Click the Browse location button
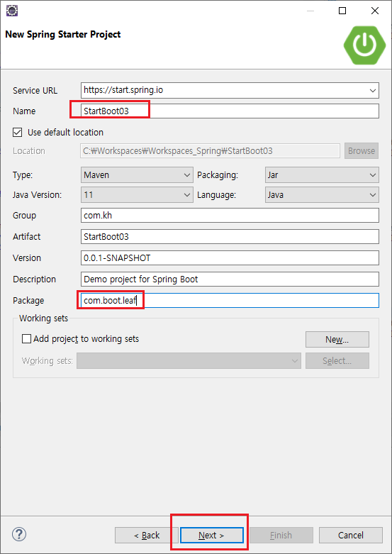Viewport: 392px width, 554px height. click(362, 151)
